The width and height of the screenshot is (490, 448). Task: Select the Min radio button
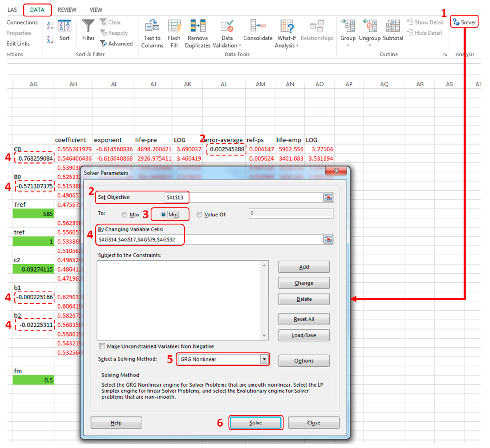163,215
